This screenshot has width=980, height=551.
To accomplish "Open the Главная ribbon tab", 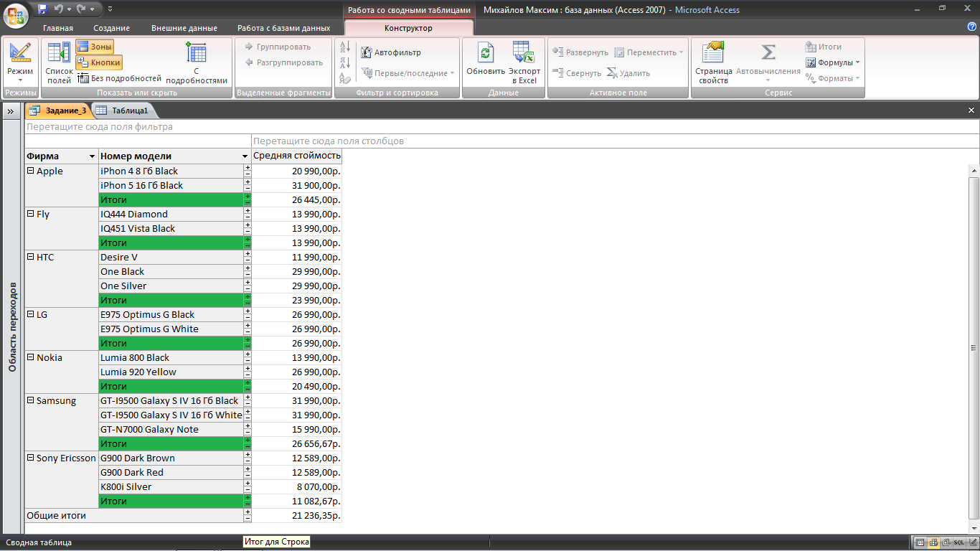I will click(x=58, y=28).
